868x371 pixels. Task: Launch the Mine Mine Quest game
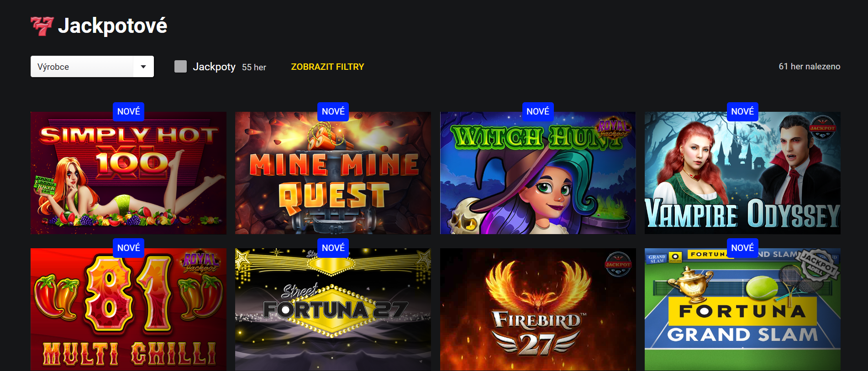click(x=333, y=173)
